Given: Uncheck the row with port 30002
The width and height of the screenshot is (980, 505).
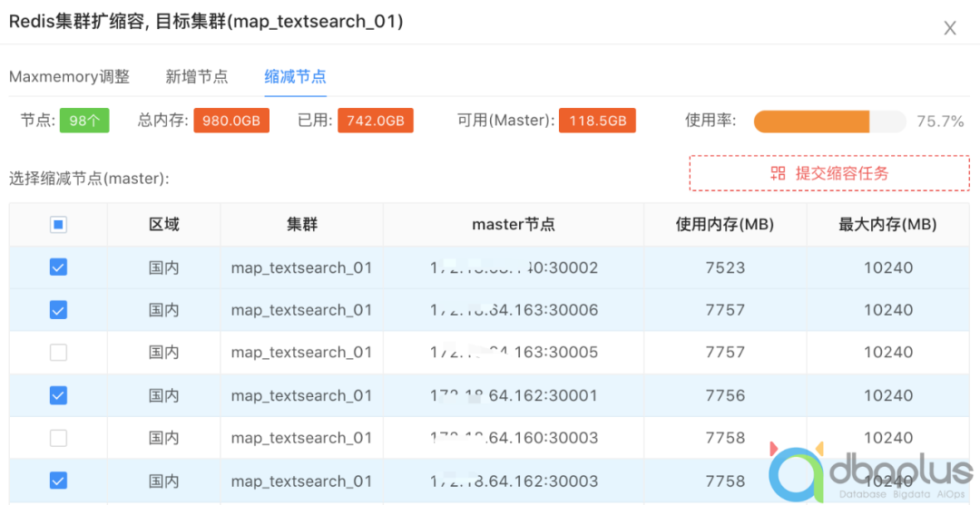Looking at the screenshot, I should point(58,267).
